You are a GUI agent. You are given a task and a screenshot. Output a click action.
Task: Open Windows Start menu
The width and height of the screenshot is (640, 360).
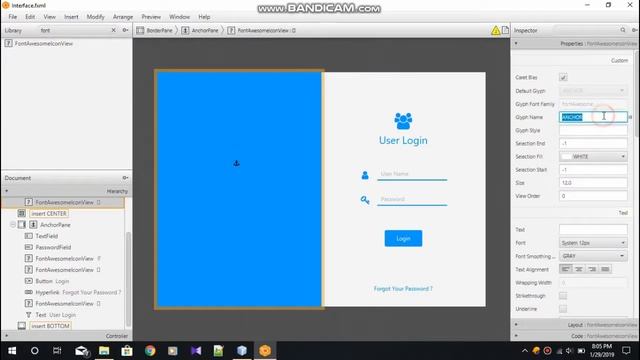pos(12,351)
